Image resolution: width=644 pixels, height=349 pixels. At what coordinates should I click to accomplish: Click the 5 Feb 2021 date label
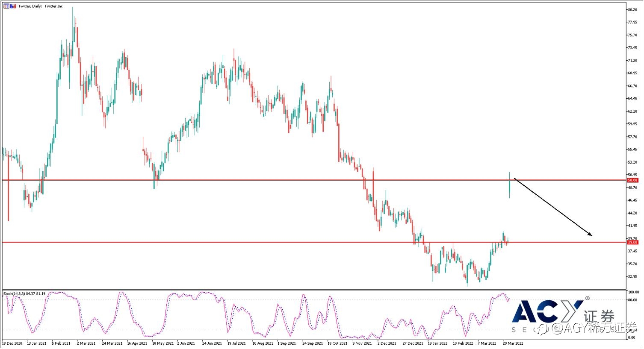[61, 343]
